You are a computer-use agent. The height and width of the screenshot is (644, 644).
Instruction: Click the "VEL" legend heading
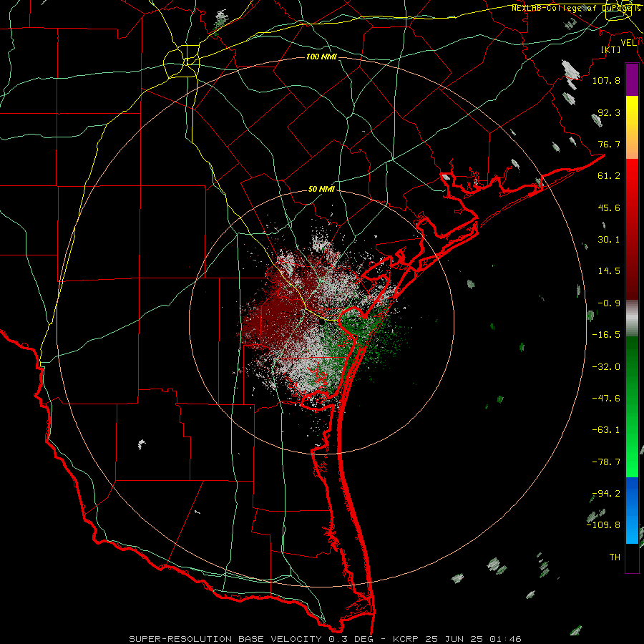tap(628, 43)
